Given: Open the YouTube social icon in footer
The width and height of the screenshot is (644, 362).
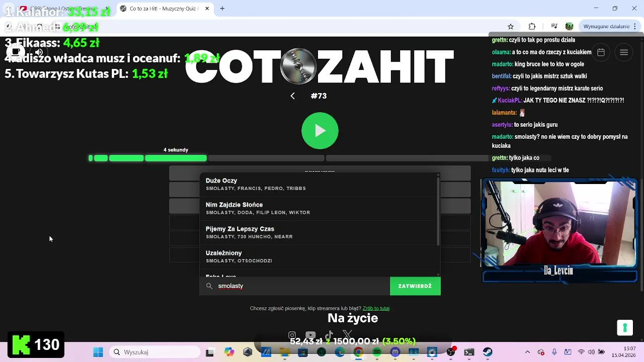Looking at the screenshot, I should 310,335.
